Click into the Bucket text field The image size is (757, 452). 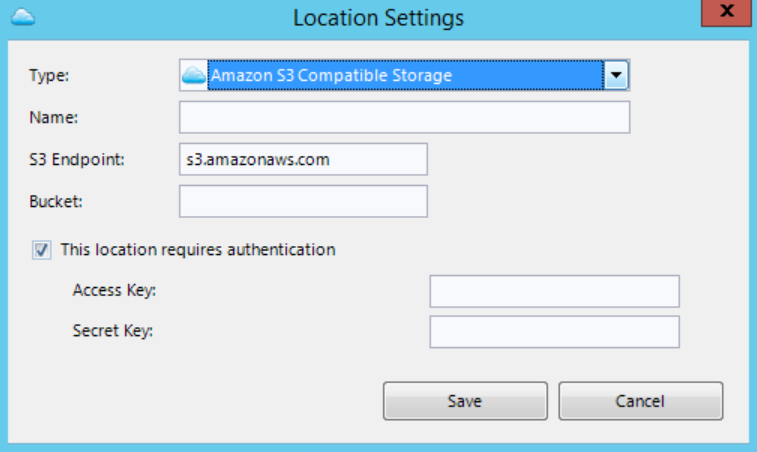303,201
